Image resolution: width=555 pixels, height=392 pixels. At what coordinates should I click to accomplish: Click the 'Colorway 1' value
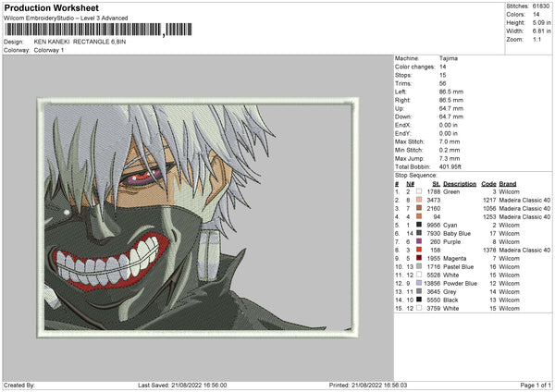click(49, 50)
